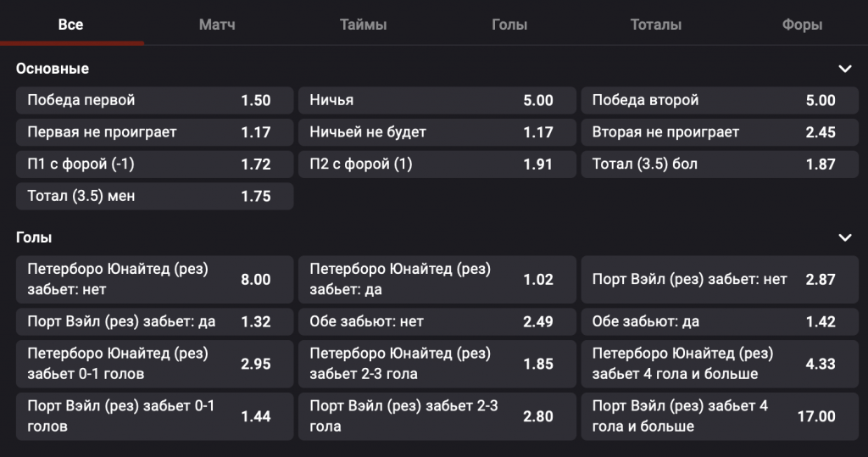Pick Победа первой at odds 1.50
The height and width of the screenshot is (457, 868).
154,100
